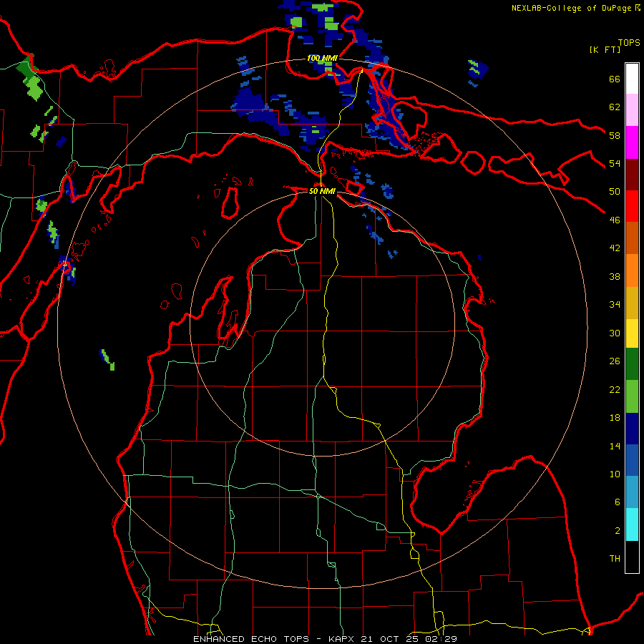Image resolution: width=644 pixels, height=644 pixels.
Task: Click the "6" legend value
Action: click(618, 502)
